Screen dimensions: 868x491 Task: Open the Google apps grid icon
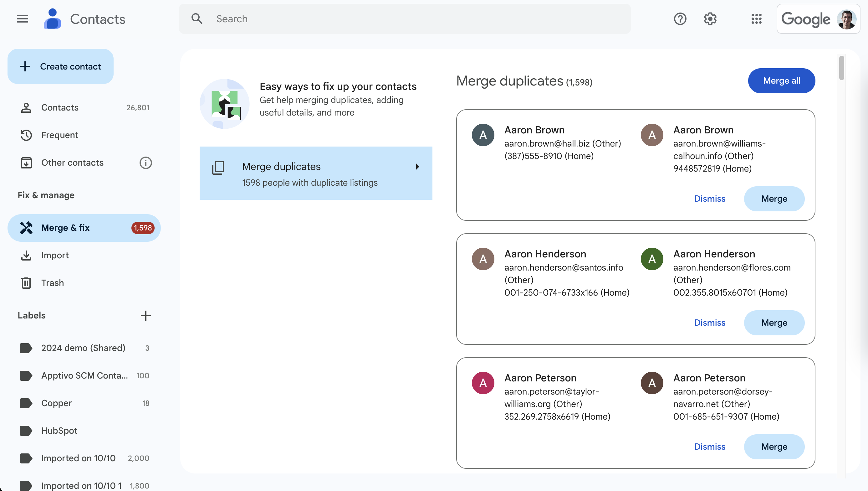[x=756, y=19]
